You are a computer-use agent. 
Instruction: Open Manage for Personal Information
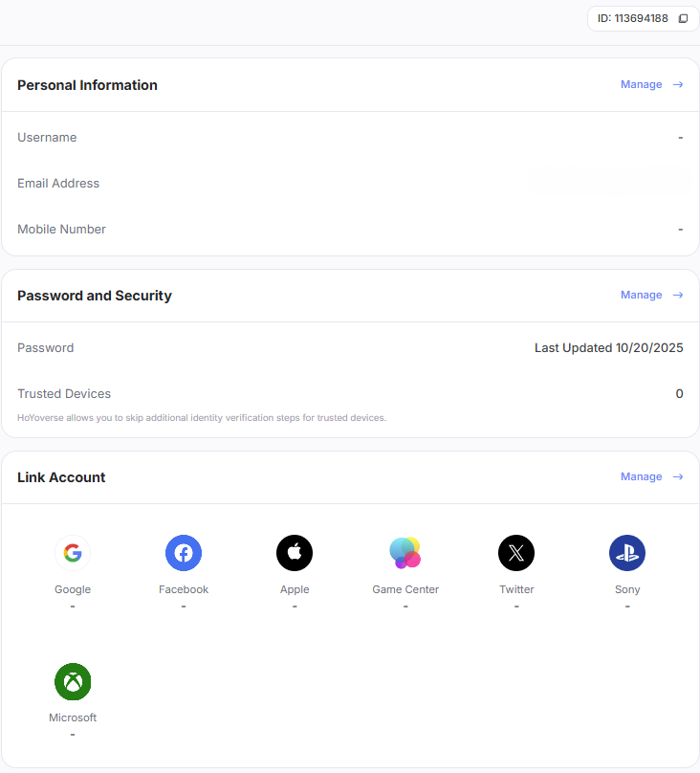(x=641, y=84)
